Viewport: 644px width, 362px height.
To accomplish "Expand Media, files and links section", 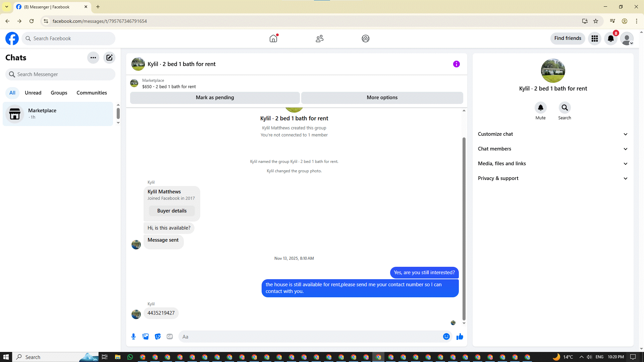I will click(x=553, y=164).
